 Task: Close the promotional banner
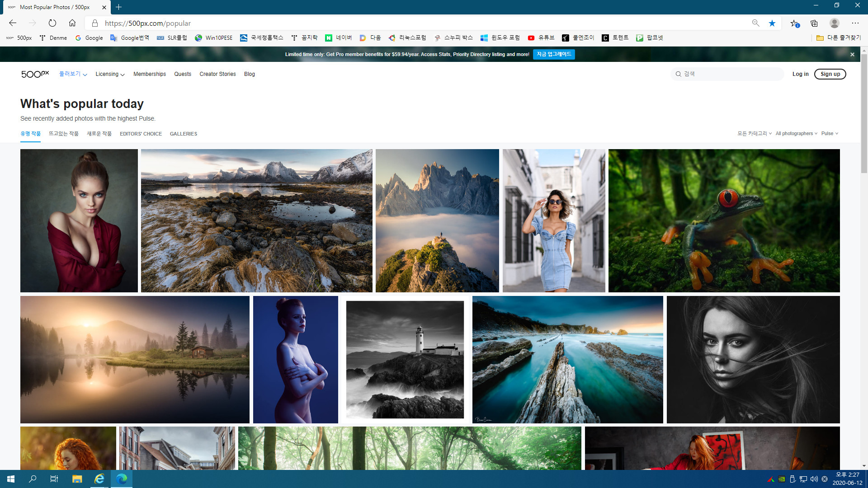(x=854, y=54)
